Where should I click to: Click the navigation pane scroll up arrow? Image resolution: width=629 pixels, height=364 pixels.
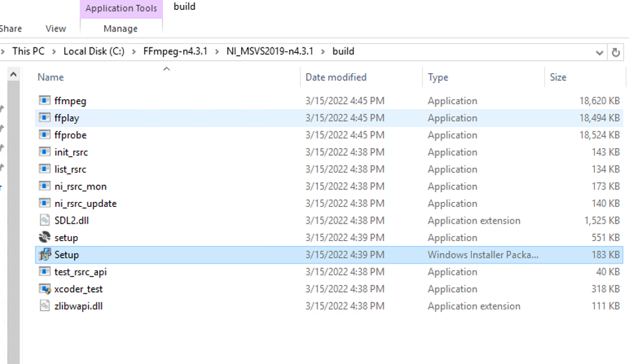click(13, 75)
